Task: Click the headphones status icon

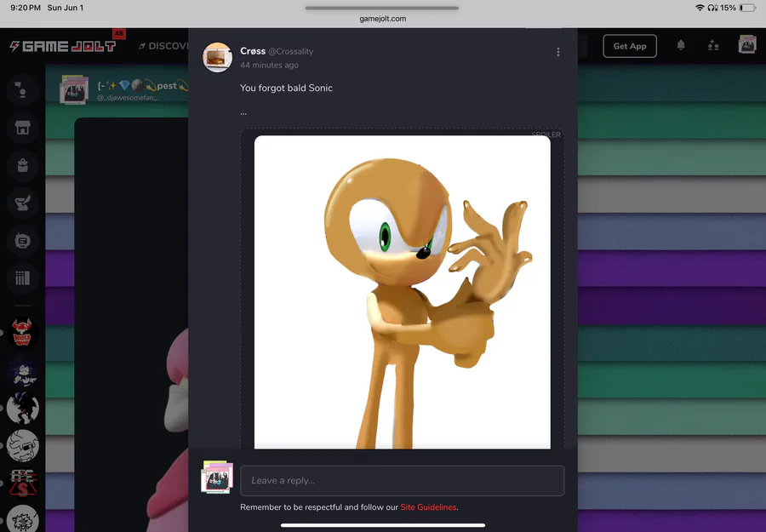Action: click(x=712, y=8)
